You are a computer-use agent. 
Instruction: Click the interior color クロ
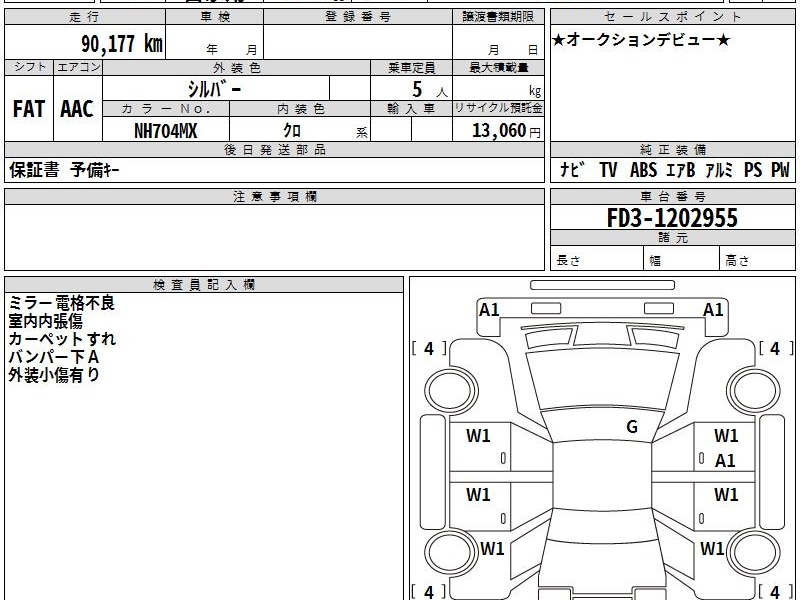coord(292,131)
